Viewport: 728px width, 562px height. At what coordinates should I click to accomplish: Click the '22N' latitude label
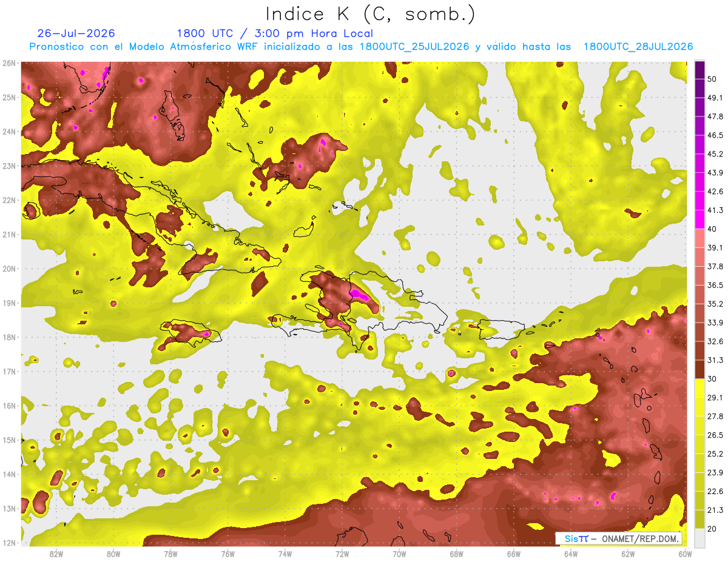pos(8,200)
